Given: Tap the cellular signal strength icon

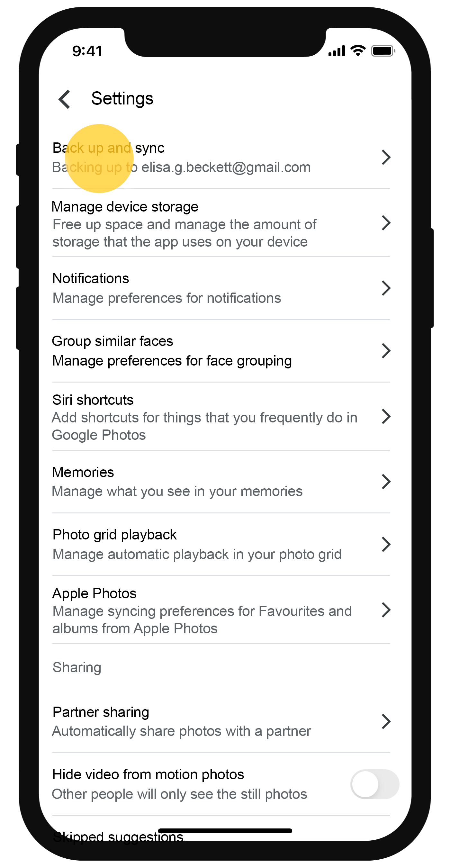Looking at the screenshot, I should pos(337,51).
